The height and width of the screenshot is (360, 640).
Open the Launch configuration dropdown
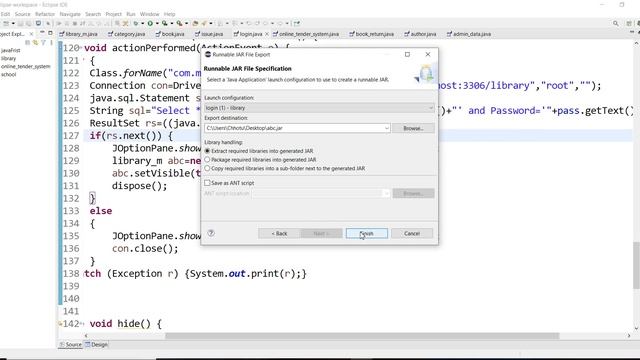(319, 108)
